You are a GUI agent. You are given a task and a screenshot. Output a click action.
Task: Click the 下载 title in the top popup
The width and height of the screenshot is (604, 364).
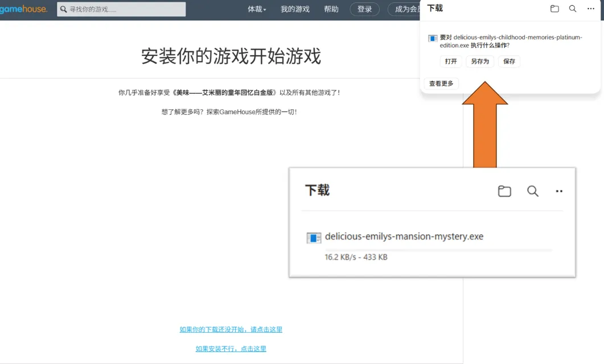pos(435,9)
